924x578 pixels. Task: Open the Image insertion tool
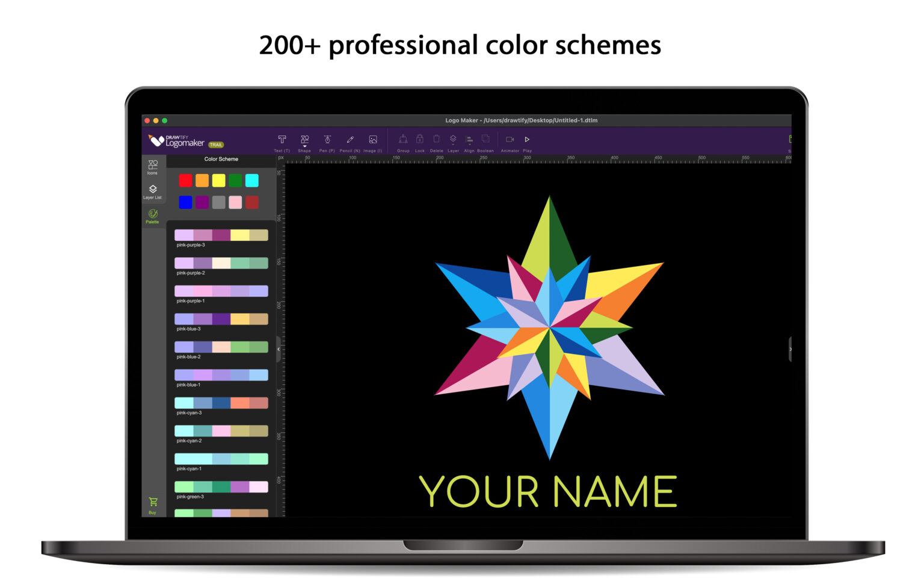tap(372, 140)
